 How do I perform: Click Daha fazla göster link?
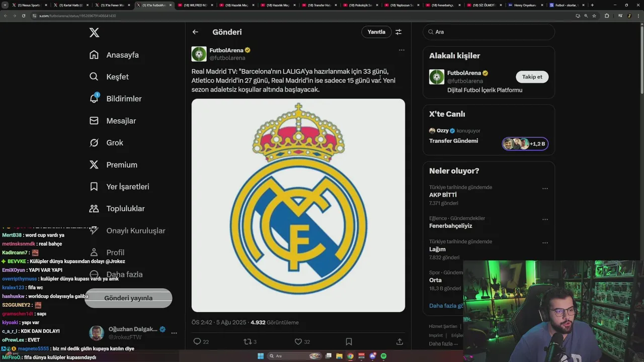[x=446, y=306]
